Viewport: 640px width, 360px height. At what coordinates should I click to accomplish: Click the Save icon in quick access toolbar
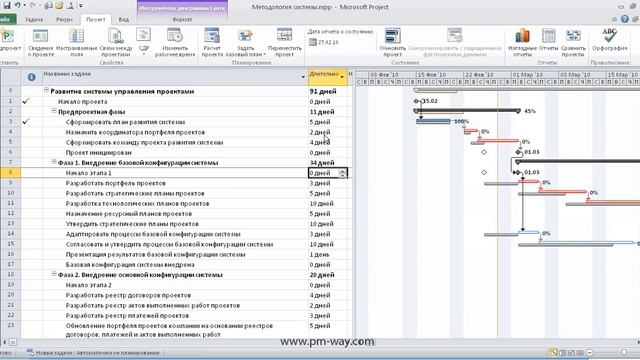[7, 5]
